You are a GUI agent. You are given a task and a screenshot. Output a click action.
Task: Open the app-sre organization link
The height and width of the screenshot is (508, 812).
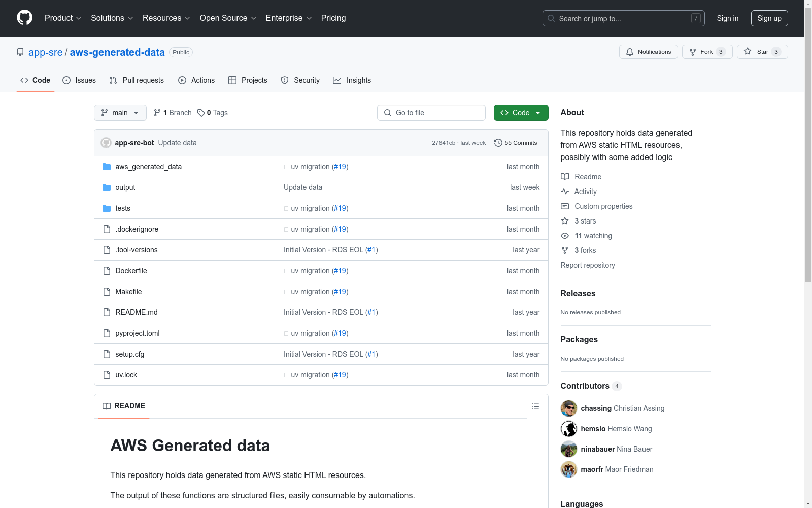pyautogui.click(x=46, y=52)
